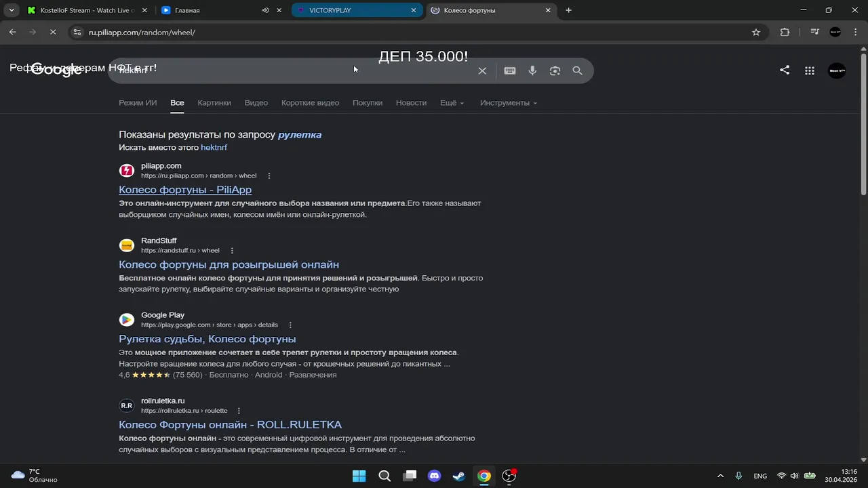Viewport: 868px width, 488px height.
Task: Open the Windows Start menu
Action: (x=359, y=476)
